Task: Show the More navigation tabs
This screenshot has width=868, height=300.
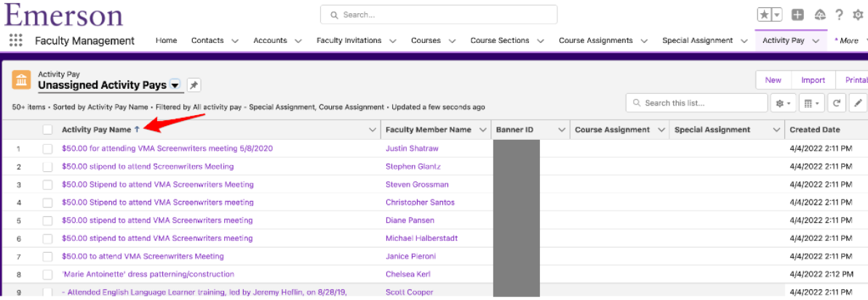Action: 848,40
